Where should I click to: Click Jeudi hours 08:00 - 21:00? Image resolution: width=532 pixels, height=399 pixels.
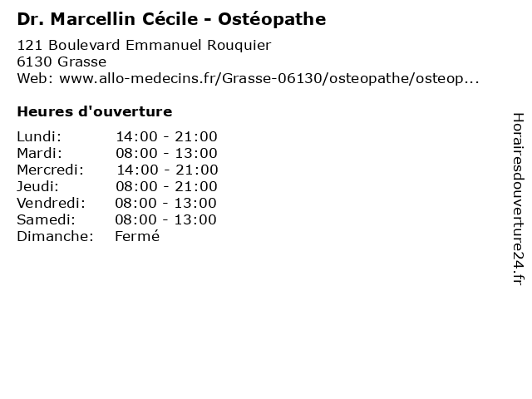click(166, 186)
